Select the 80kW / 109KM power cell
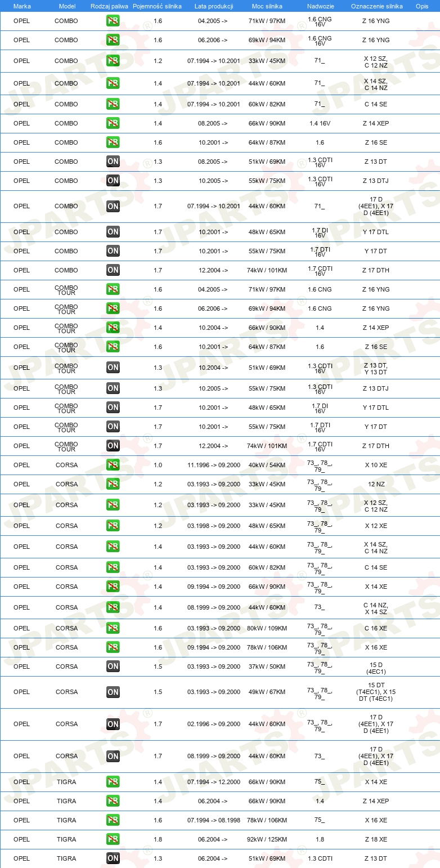440x868 pixels. pyautogui.click(x=267, y=628)
